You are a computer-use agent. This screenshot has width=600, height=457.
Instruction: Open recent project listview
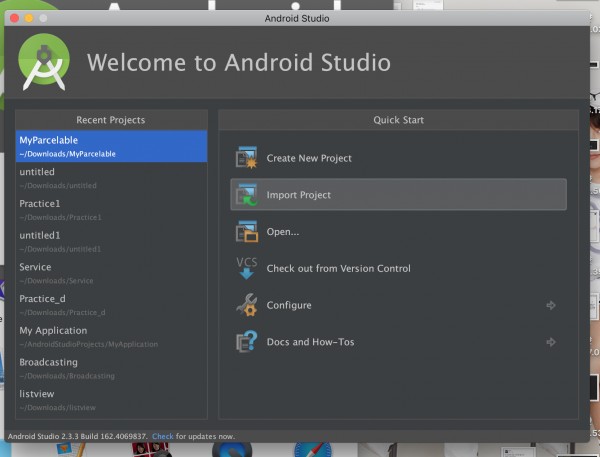[x=111, y=400]
